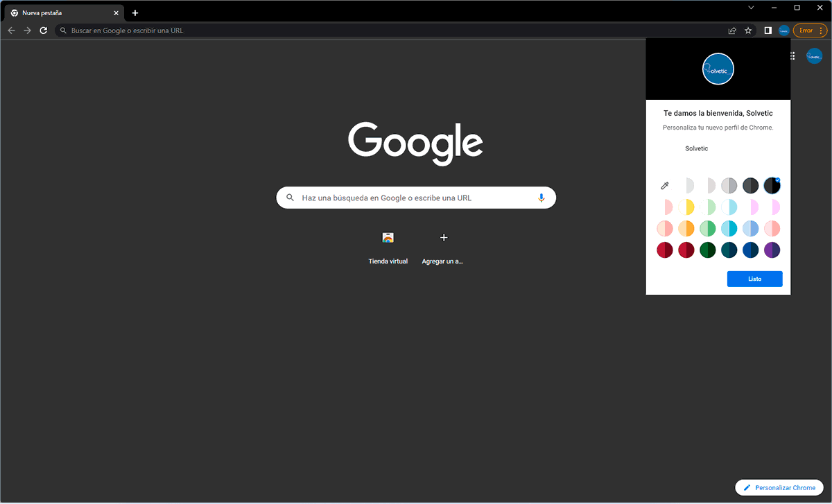832x504 pixels.
Task: Select the orange theme swatch
Action: [x=686, y=228]
